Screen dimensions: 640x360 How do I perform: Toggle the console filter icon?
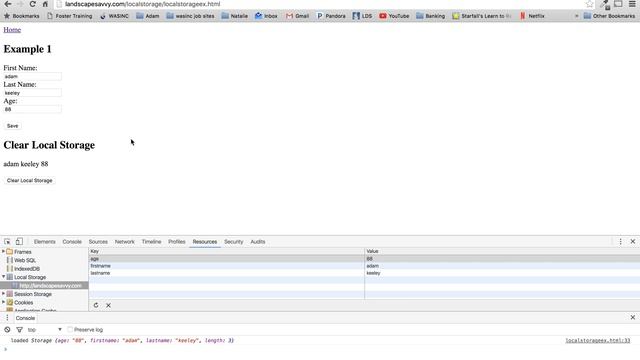tap(19, 329)
